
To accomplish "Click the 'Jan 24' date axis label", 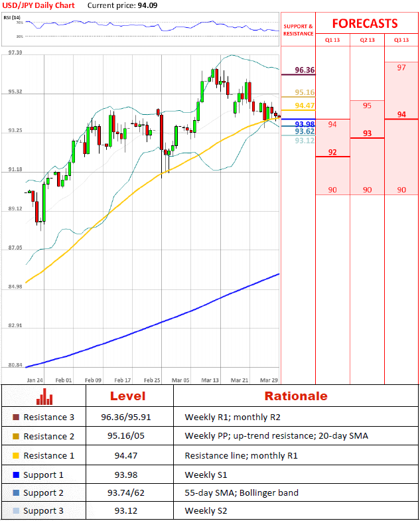I will tap(35, 380).
